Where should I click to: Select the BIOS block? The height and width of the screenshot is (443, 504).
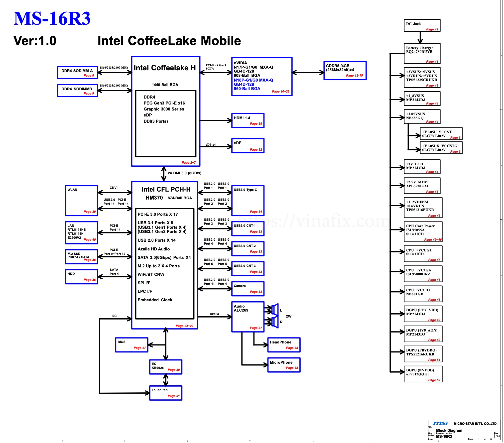pyautogui.click(x=131, y=344)
